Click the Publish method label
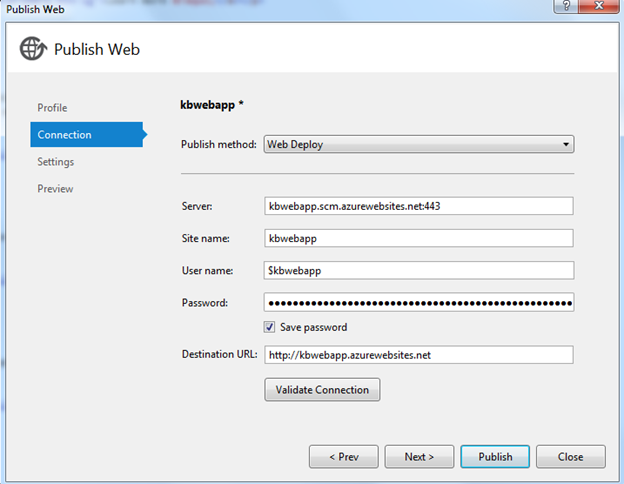624x484 pixels. click(219, 144)
